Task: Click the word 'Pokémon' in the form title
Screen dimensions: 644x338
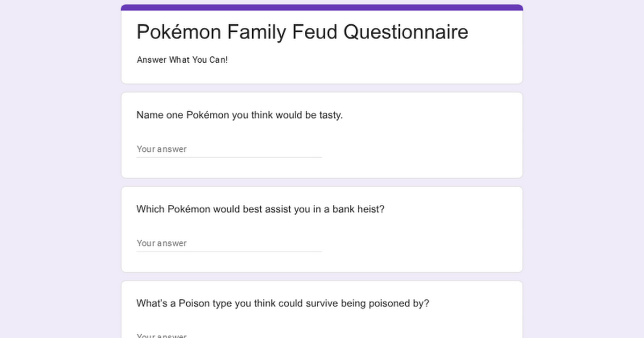Action: [x=178, y=32]
